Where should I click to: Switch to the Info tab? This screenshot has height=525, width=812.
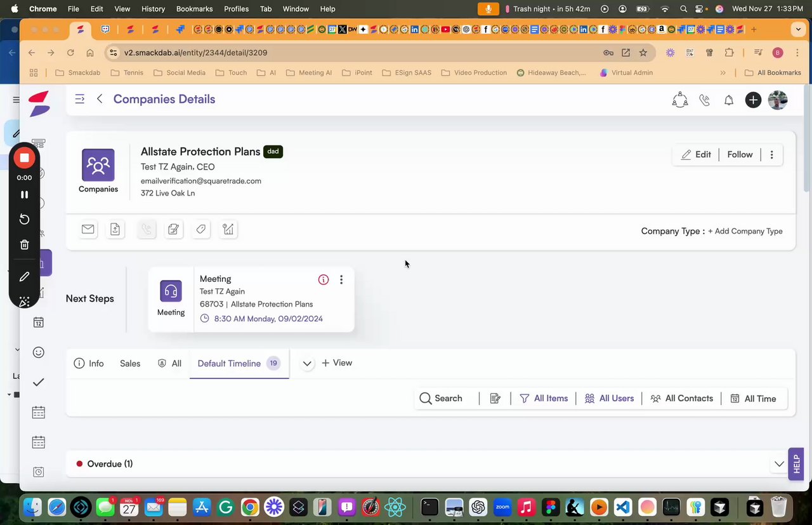89,363
